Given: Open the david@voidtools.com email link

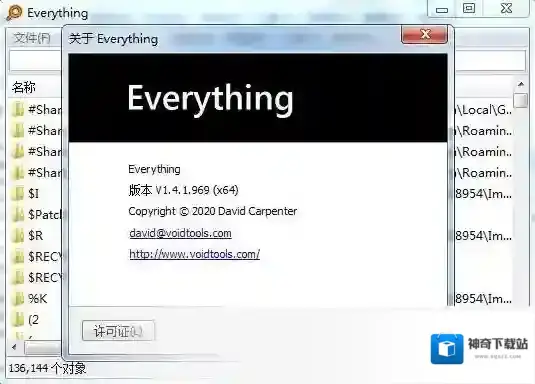Looking at the screenshot, I should point(180,233).
